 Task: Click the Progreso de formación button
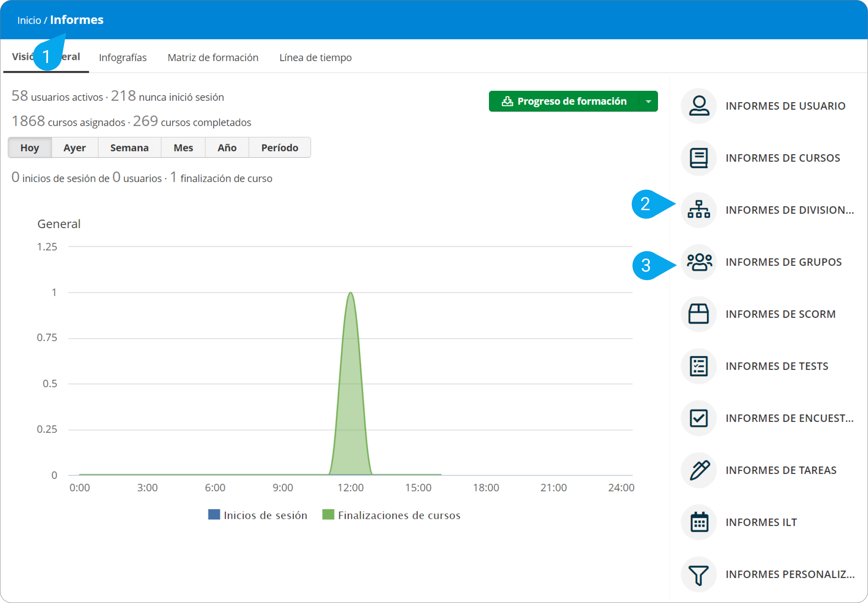tap(564, 101)
